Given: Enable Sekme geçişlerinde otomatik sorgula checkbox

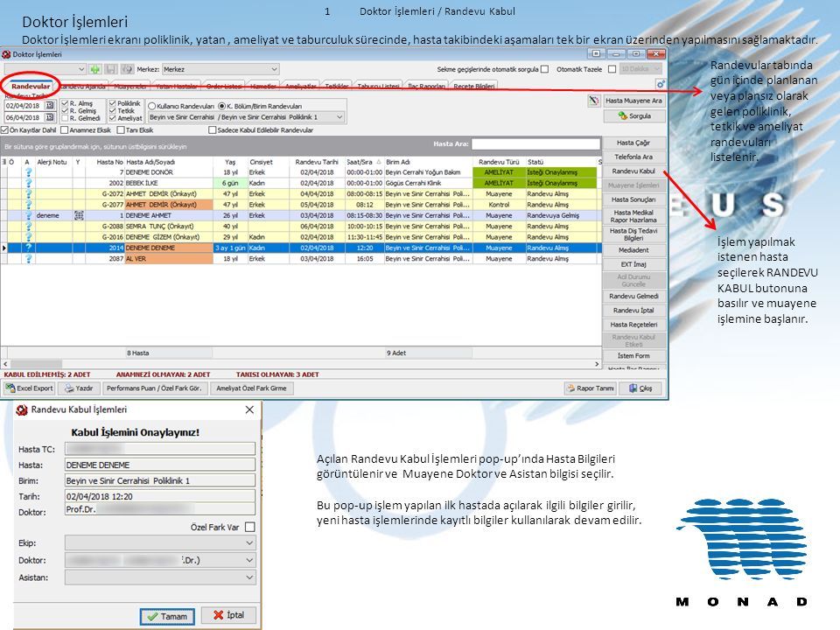Looking at the screenshot, I should (545, 69).
